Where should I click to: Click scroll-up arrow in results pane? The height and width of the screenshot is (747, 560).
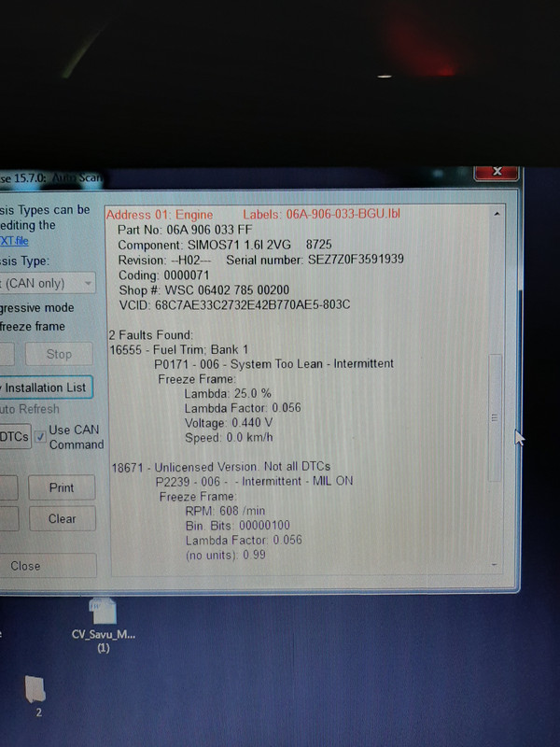[497, 214]
